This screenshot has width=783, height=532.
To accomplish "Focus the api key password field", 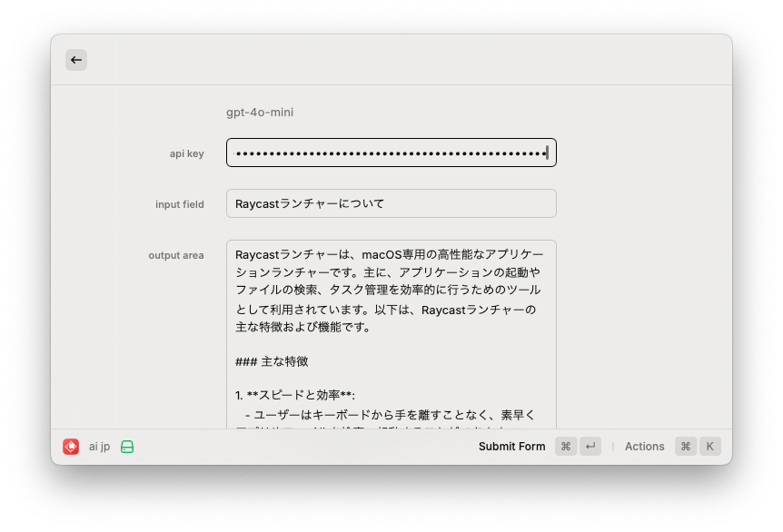I will click(391, 153).
